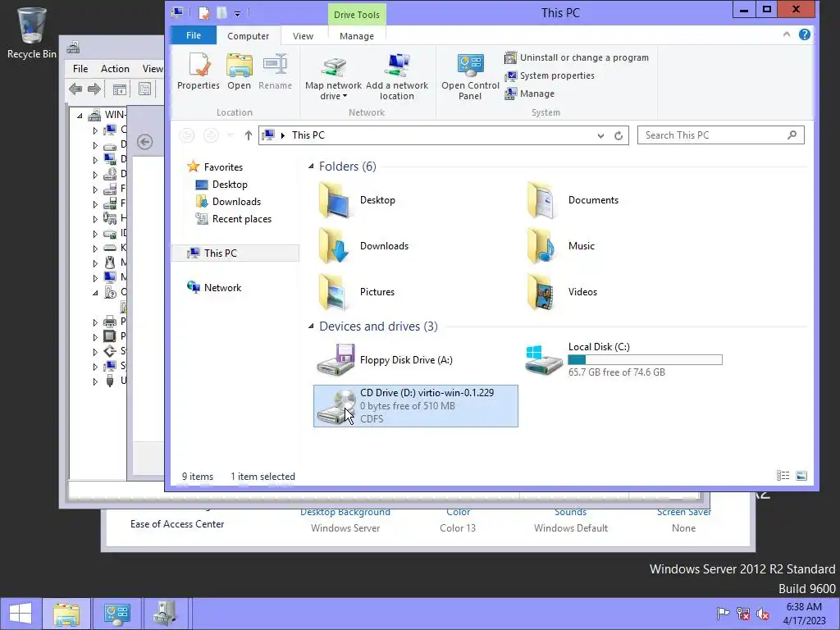Open File menu in Device Manager window

(x=80, y=69)
